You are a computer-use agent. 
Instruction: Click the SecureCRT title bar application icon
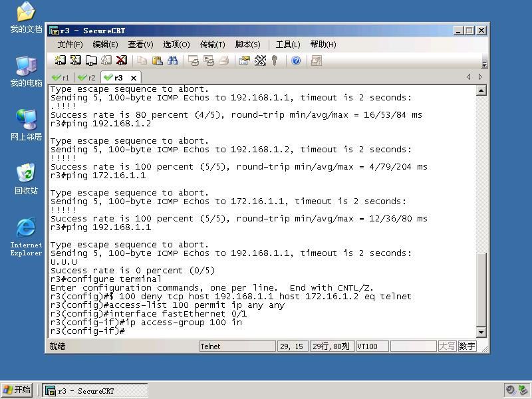pos(54,31)
